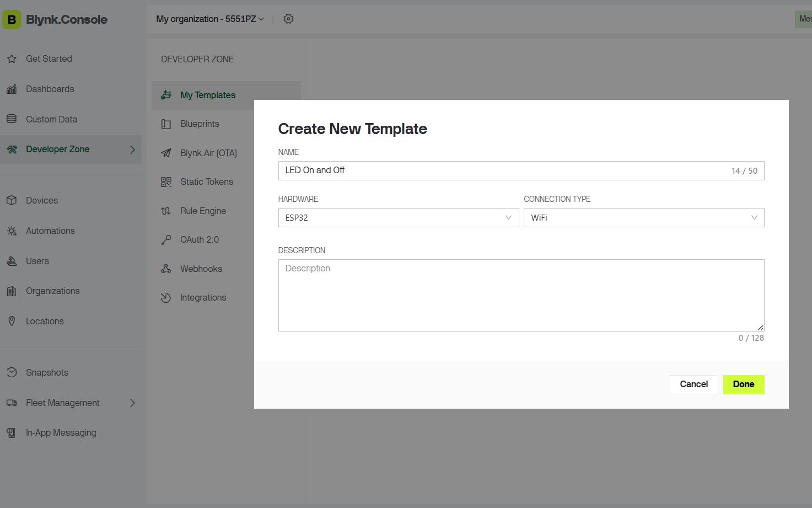Click the Automations label in sidebar

(50, 231)
